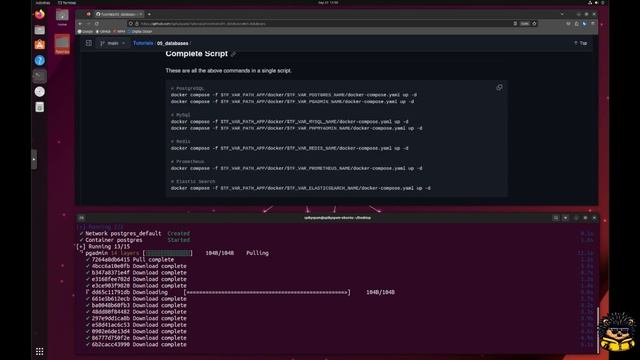Click the Complete Script heading anchor link
Screen dimensions: 640x360
pos(233,54)
